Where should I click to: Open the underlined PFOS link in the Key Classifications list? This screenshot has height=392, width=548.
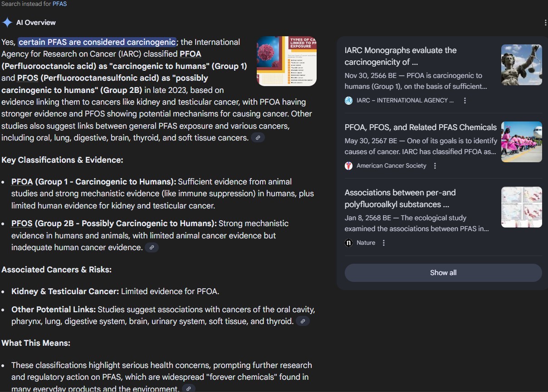(x=22, y=223)
